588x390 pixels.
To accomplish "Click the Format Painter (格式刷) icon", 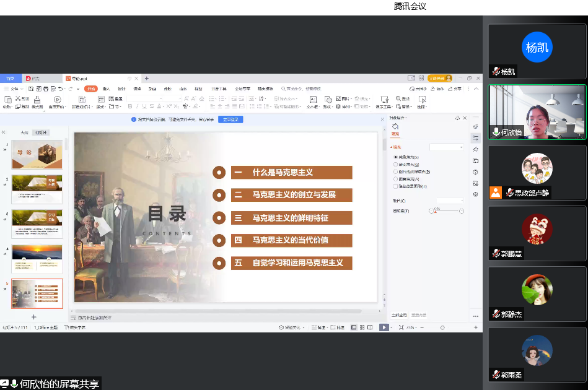I will click(37, 99).
